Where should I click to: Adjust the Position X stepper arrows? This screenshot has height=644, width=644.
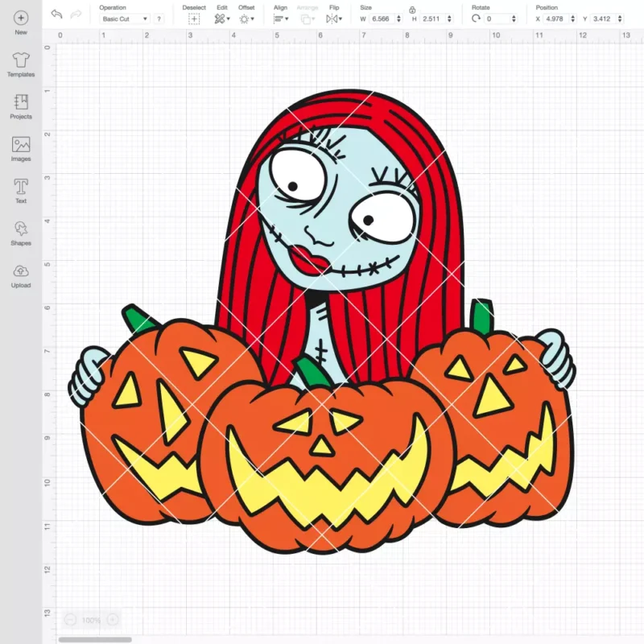click(572, 19)
